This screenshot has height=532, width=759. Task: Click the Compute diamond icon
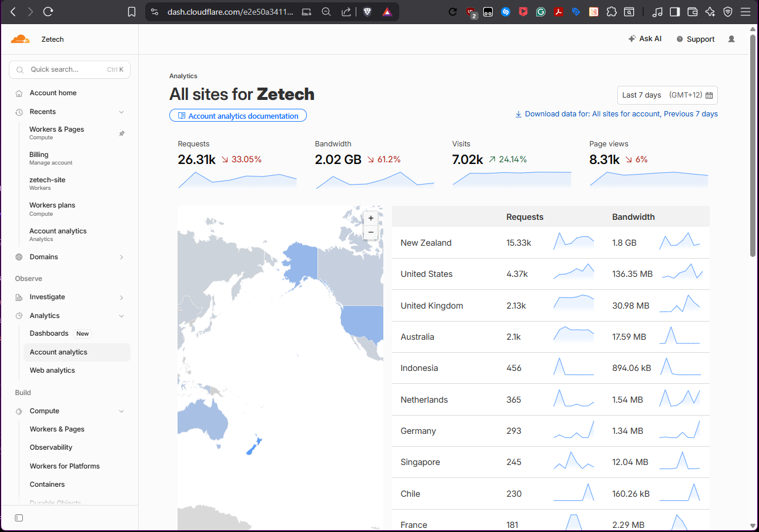(19, 411)
